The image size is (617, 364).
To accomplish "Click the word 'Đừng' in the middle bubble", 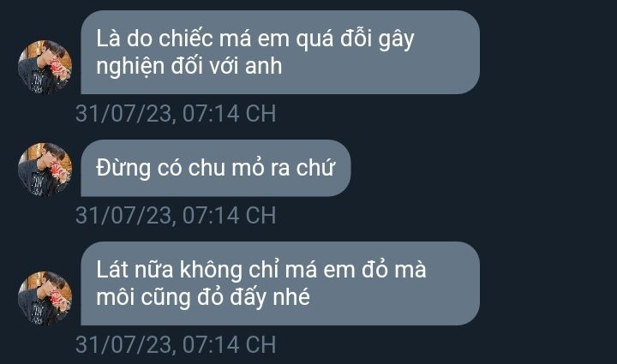I will tap(123, 169).
